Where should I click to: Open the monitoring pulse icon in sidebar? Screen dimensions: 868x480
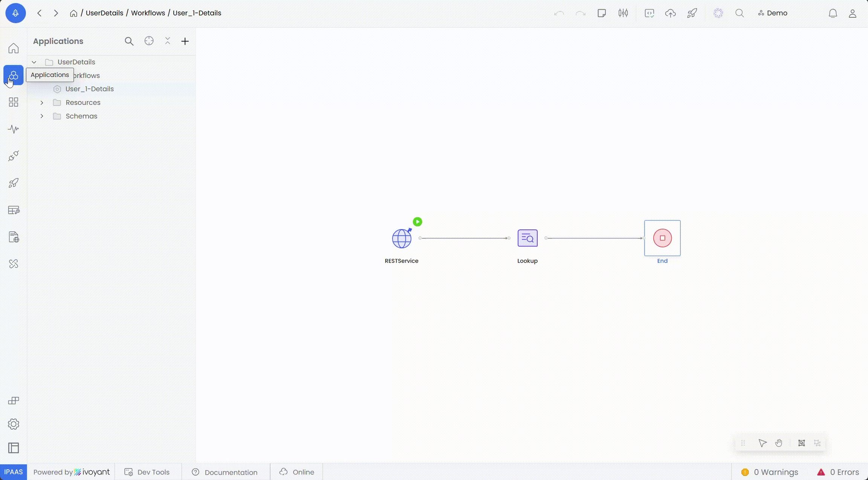(14, 129)
